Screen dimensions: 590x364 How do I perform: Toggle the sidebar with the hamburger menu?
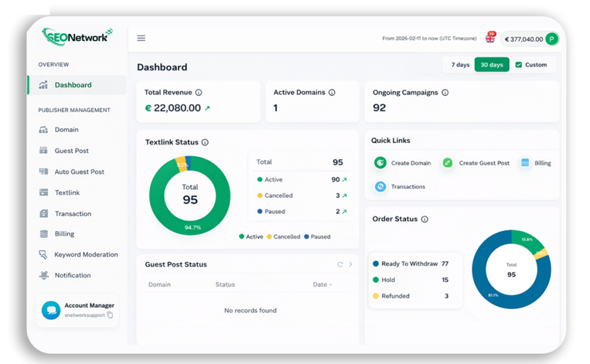point(141,38)
